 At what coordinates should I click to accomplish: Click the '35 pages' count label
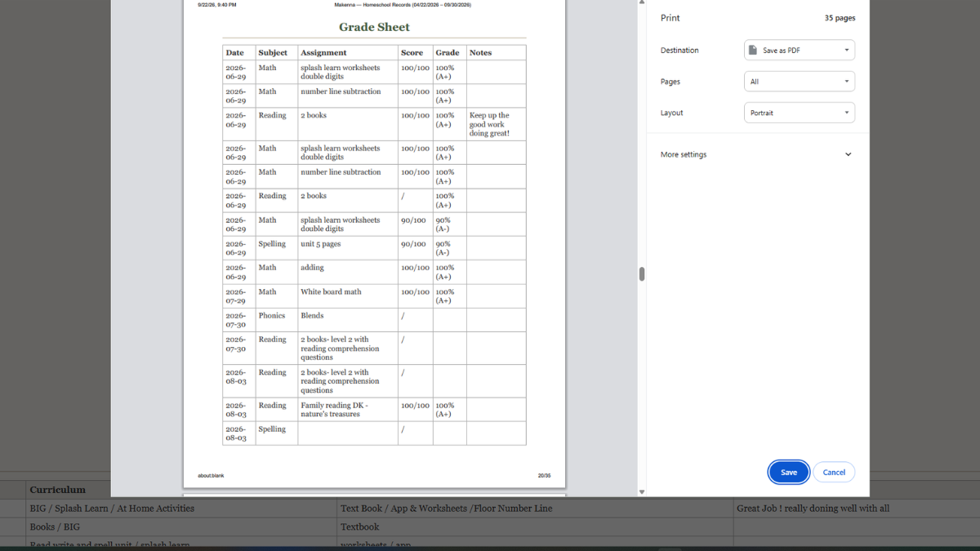(x=840, y=18)
